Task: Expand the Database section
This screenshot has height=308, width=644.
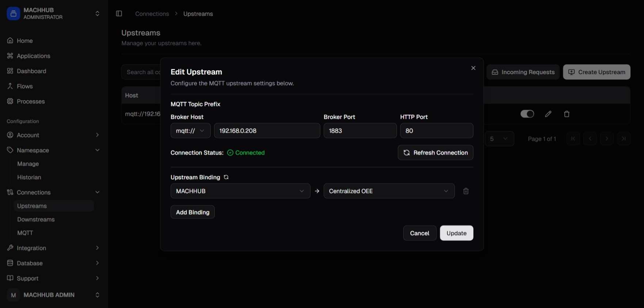Action: click(54, 263)
